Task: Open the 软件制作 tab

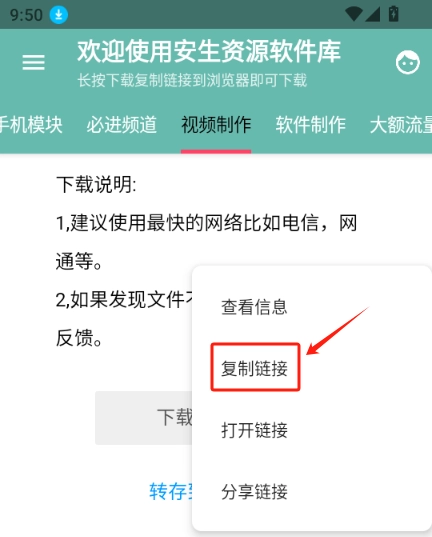Action: pos(311,125)
